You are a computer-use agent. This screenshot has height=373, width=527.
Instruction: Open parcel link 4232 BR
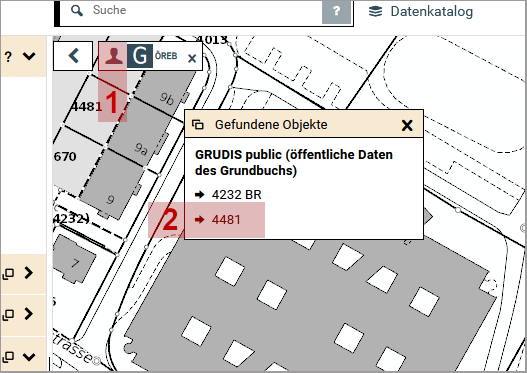236,195
